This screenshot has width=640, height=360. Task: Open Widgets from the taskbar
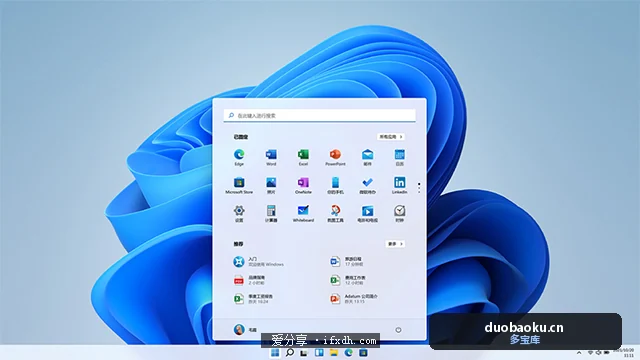tap(319, 353)
